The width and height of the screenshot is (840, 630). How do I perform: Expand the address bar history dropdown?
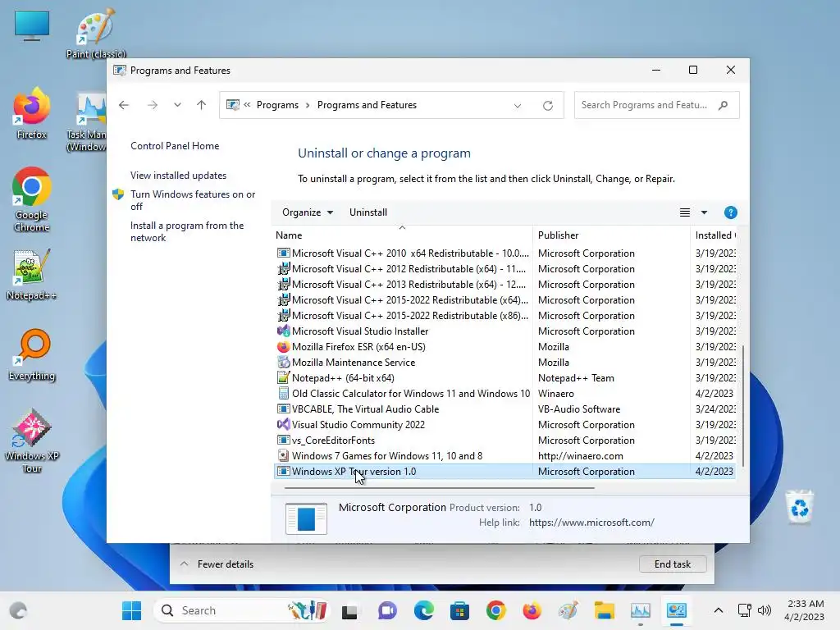[x=518, y=106]
